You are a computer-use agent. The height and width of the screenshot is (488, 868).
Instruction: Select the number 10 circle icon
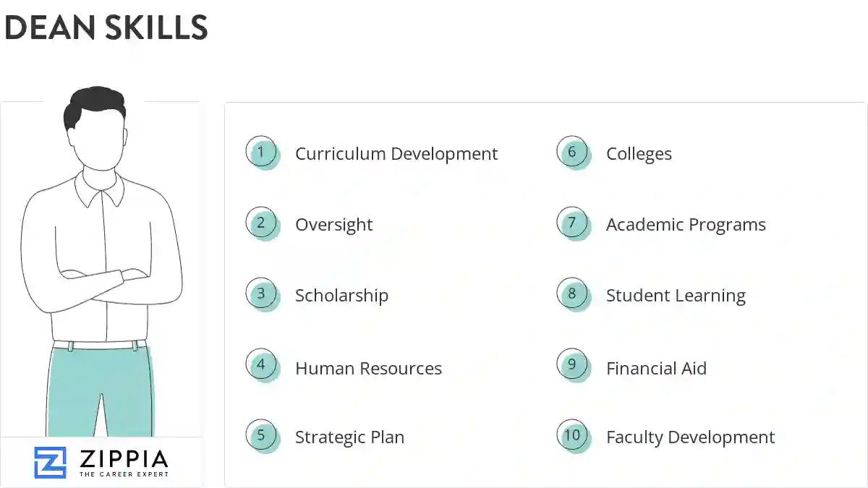pos(572,436)
